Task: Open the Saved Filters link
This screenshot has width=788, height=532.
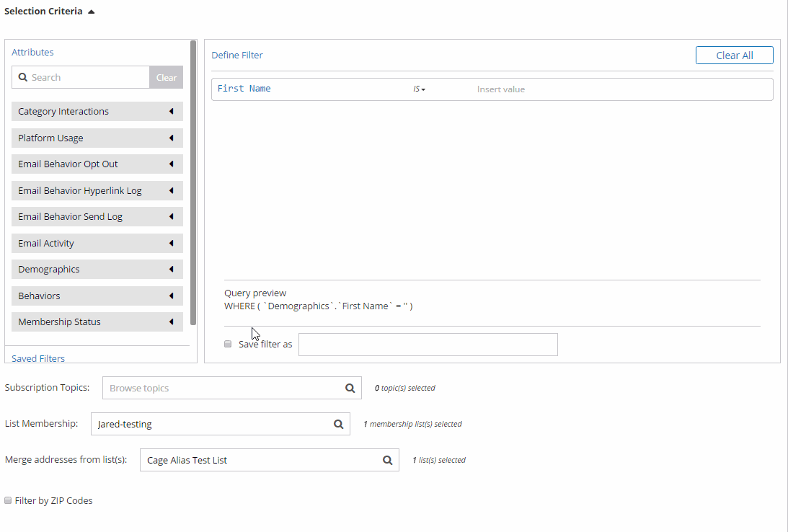Action: [38, 358]
